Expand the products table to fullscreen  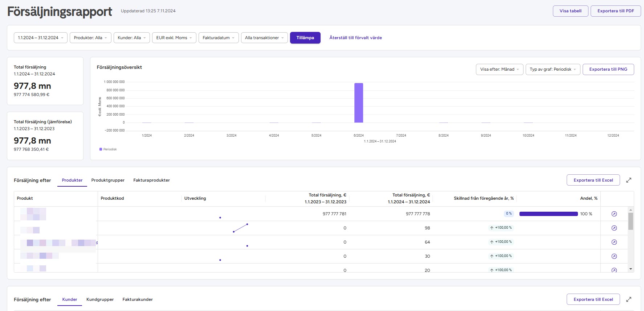point(629,180)
